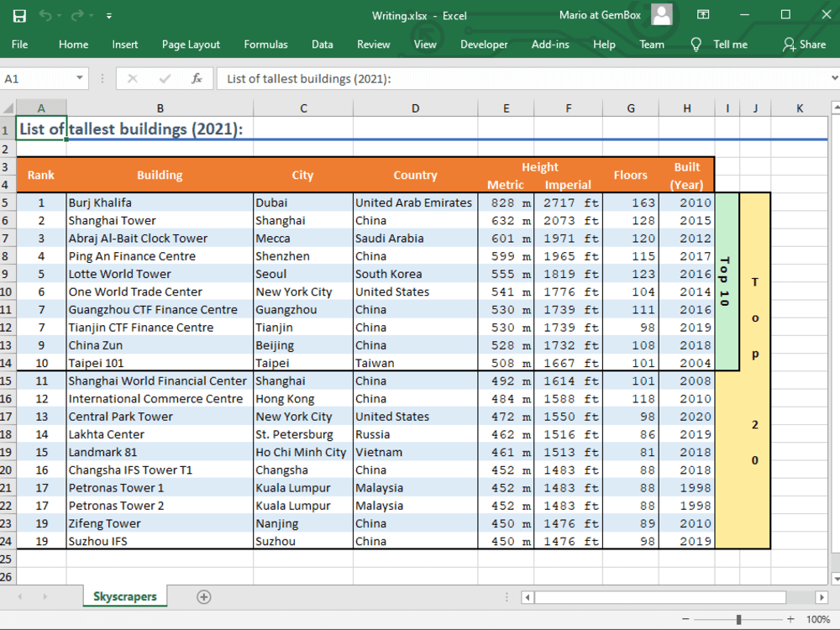Switch to the Home tab
The width and height of the screenshot is (840, 630).
pos(73,45)
